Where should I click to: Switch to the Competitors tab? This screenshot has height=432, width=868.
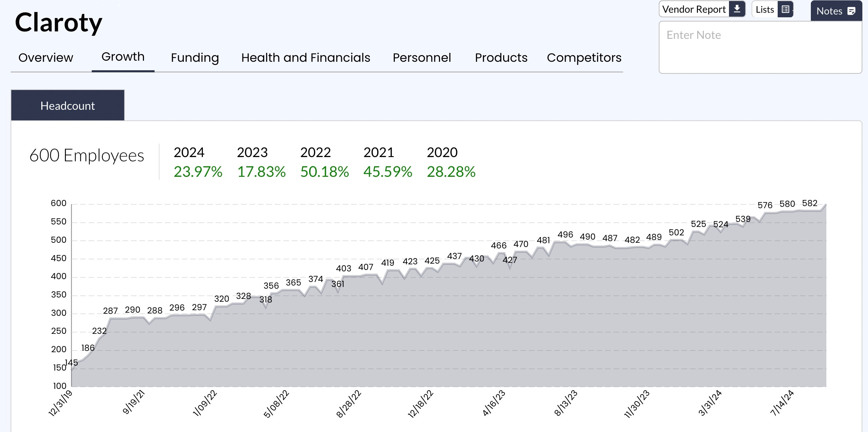pos(584,58)
